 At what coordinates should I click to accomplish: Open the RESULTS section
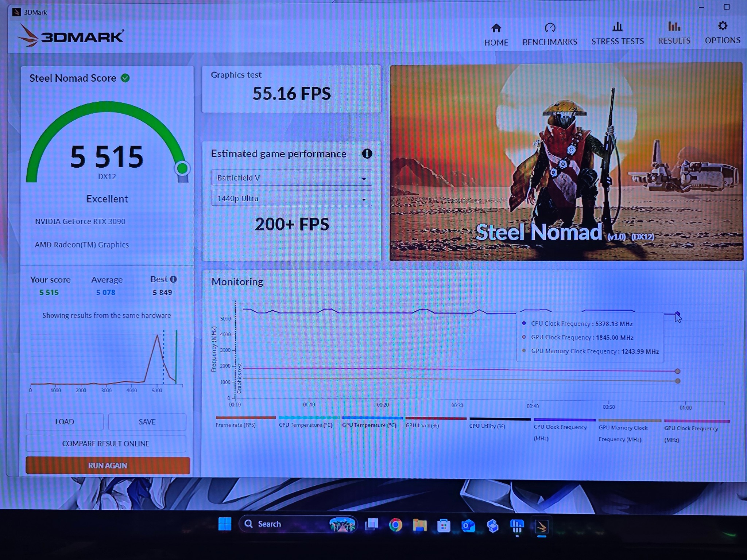(674, 33)
